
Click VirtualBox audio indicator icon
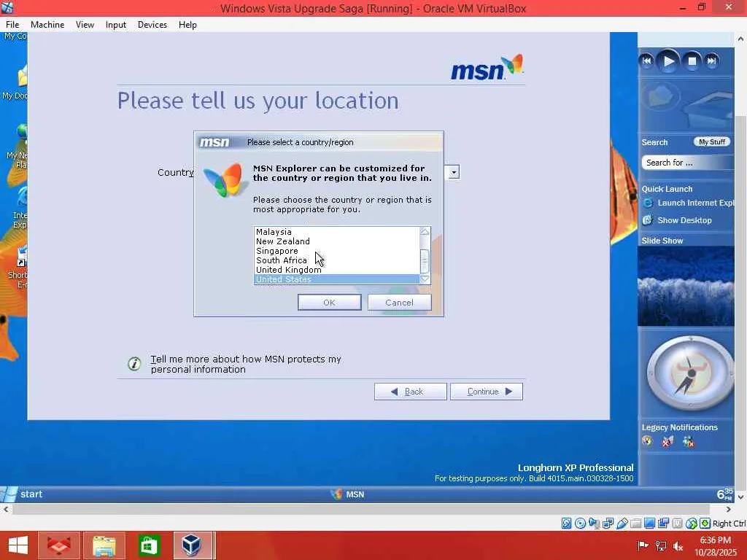[594, 524]
